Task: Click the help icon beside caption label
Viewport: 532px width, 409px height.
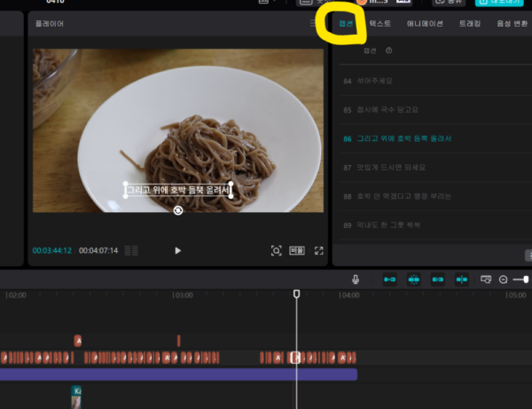Action: coord(389,51)
